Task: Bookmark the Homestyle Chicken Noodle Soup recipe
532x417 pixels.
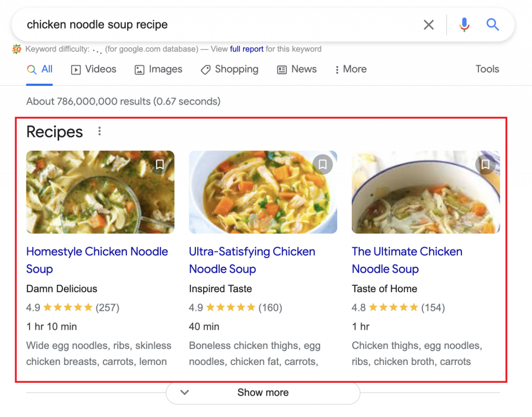Action: tap(160, 164)
